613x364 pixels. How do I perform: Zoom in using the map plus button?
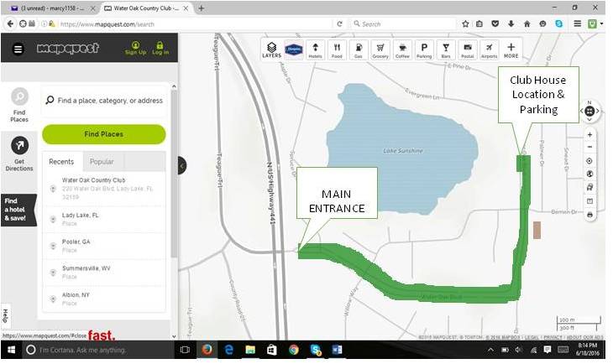pyautogui.click(x=590, y=135)
